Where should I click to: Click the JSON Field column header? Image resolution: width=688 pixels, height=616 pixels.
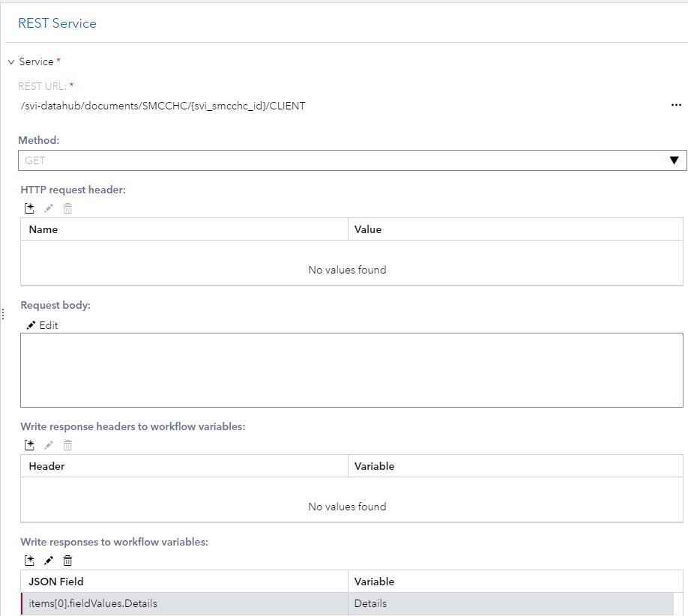click(56, 582)
